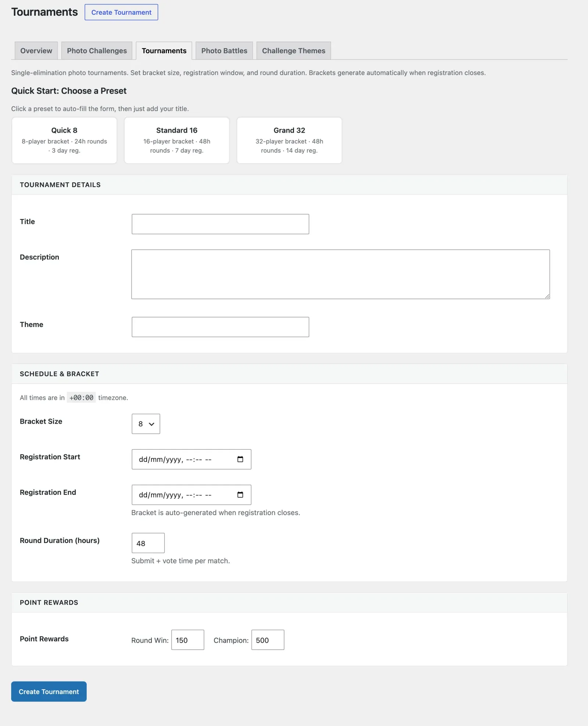Grab the Description textarea resize handle
The width and height of the screenshot is (588, 726).
click(547, 296)
